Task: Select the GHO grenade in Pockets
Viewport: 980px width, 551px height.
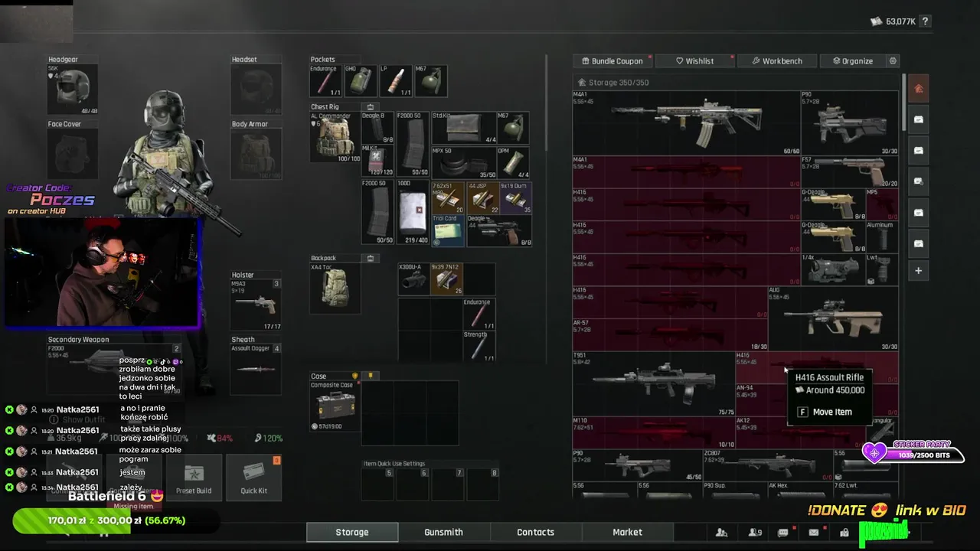Action: click(x=361, y=81)
